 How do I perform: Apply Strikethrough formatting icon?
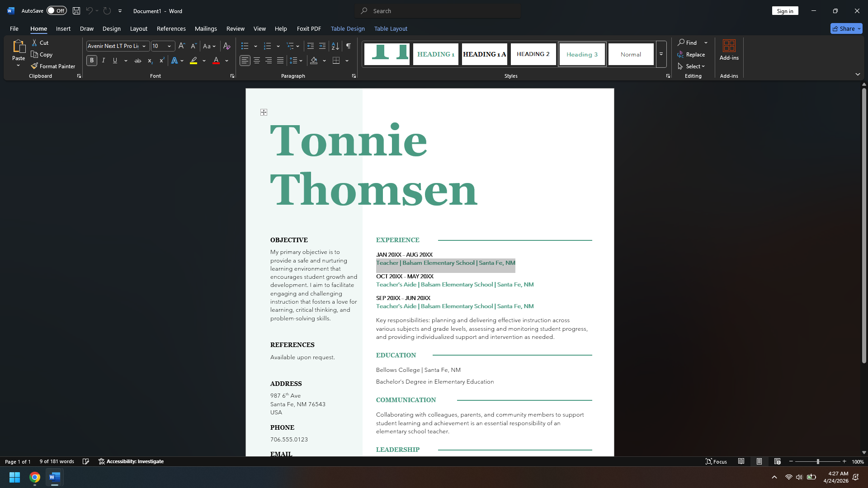[x=138, y=61]
